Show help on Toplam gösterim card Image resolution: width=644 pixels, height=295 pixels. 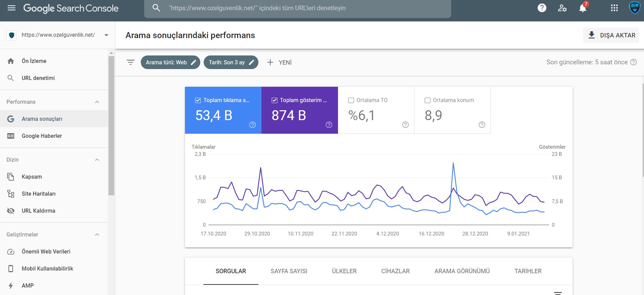click(x=329, y=125)
